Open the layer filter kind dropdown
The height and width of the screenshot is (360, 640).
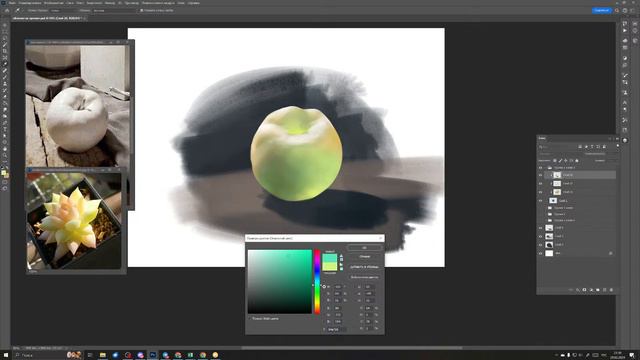(x=557, y=147)
